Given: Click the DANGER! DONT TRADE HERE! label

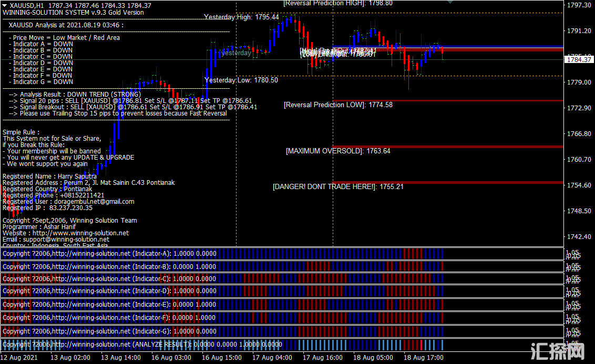Looking at the screenshot, I should [x=338, y=186].
